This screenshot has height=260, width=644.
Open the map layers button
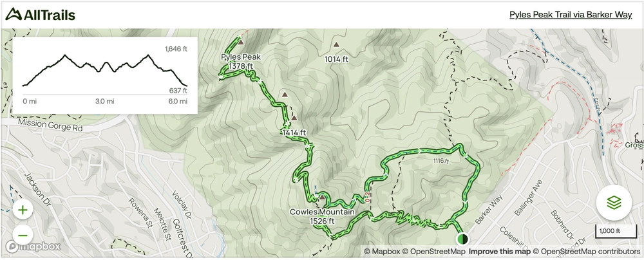[x=614, y=203]
